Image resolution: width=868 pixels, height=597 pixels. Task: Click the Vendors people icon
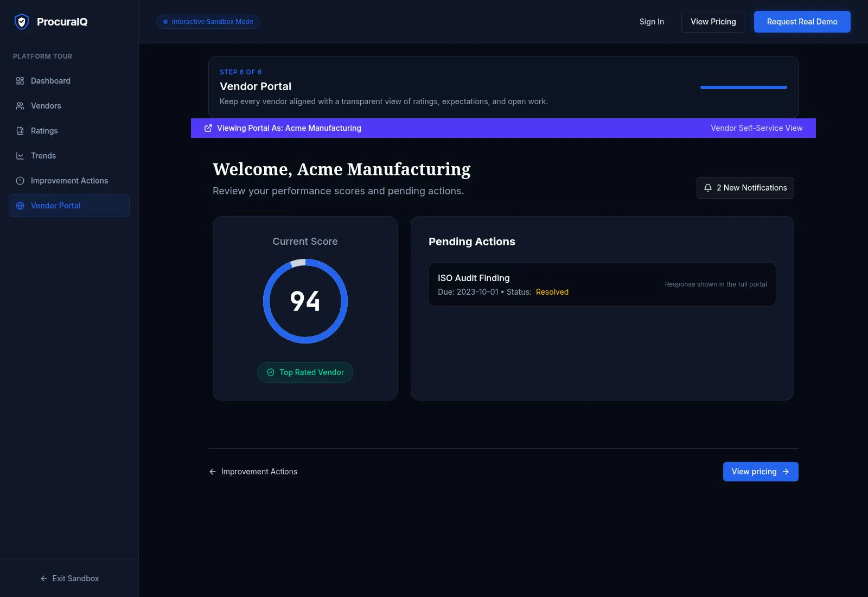pyautogui.click(x=20, y=106)
